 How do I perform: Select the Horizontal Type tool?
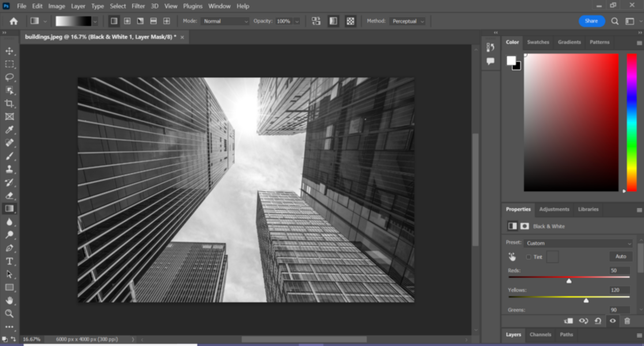tap(9, 261)
